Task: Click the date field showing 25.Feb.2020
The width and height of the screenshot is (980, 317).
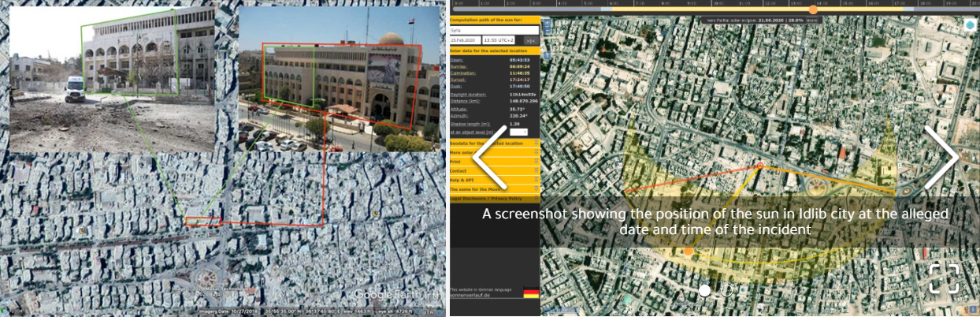Action: pos(465,39)
